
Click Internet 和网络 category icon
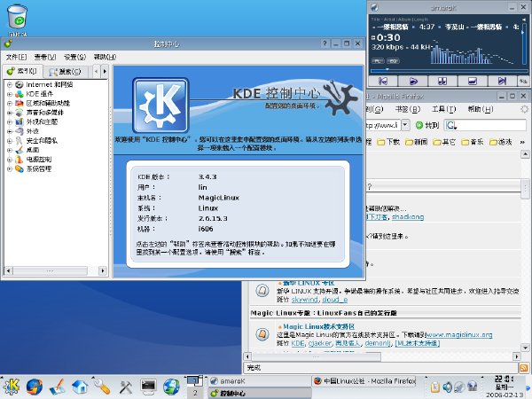pyautogui.click(x=20, y=84)
